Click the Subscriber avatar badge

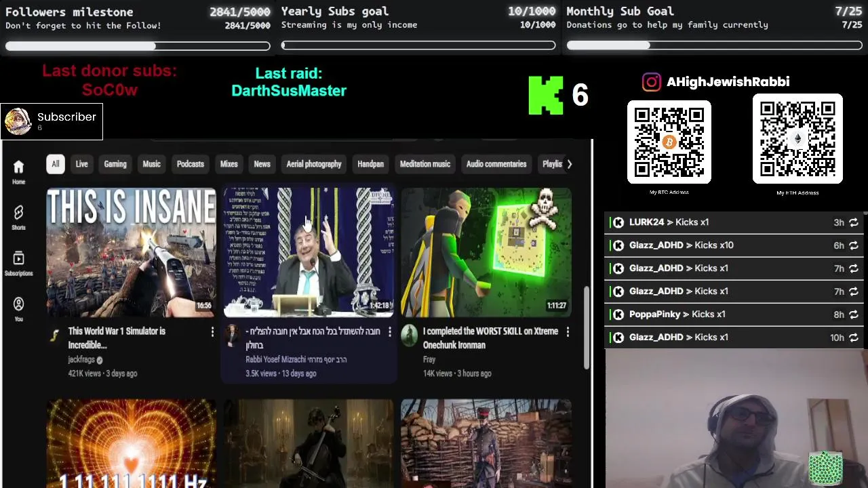(18, 121)
